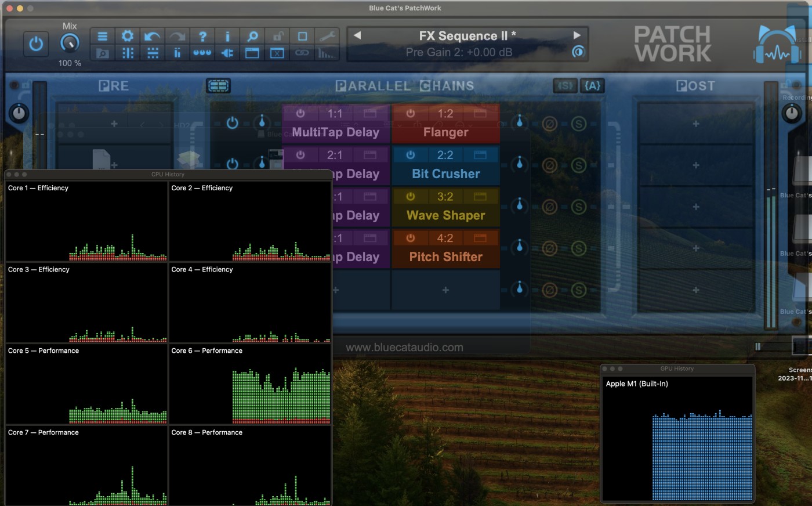Viewport: 812px width, 506px height.
Task: Add plug-in to empty slot below Pitch Shifter
Action: click(x=445, y=290)
